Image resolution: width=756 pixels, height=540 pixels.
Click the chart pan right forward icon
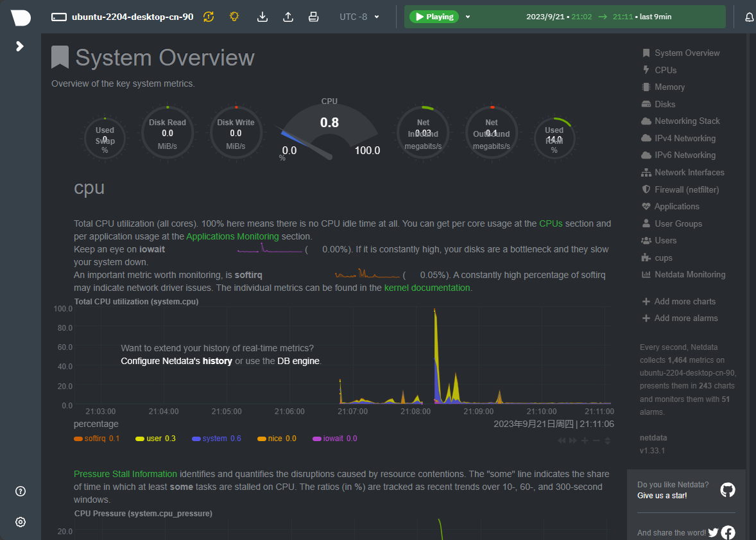[573, 440]
